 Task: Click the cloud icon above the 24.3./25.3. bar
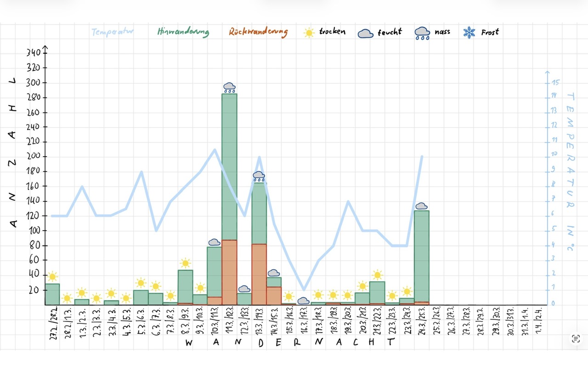pos(421,206)
